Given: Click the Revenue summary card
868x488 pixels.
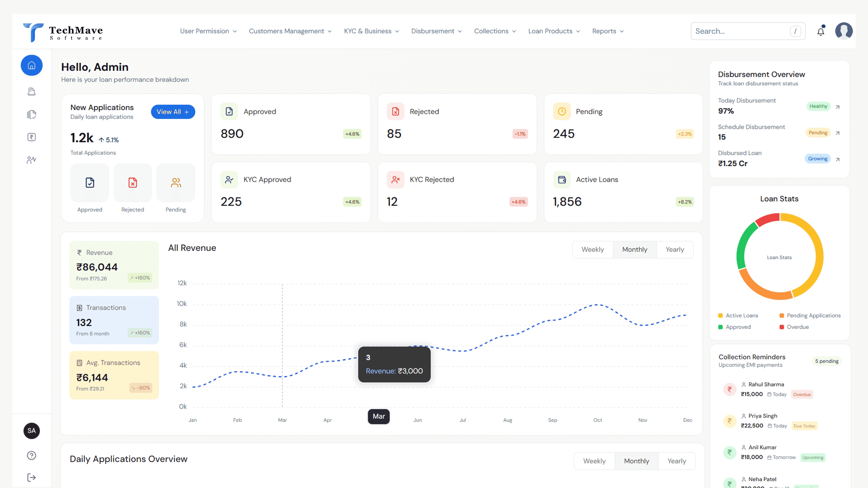Looking at the screenshot, I should (114, 265).
